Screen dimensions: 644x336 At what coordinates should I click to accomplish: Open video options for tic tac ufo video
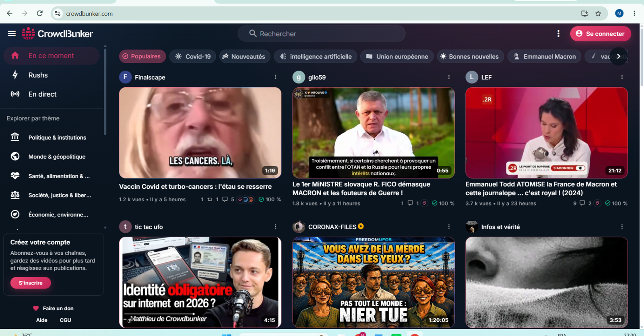pos(276,227)
